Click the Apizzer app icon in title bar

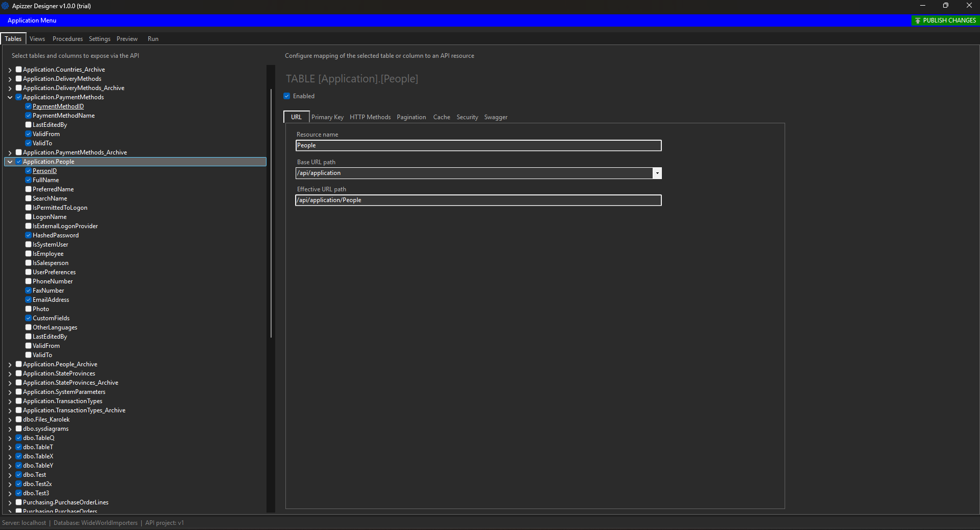pyautogui.click(x=5, y=6)
